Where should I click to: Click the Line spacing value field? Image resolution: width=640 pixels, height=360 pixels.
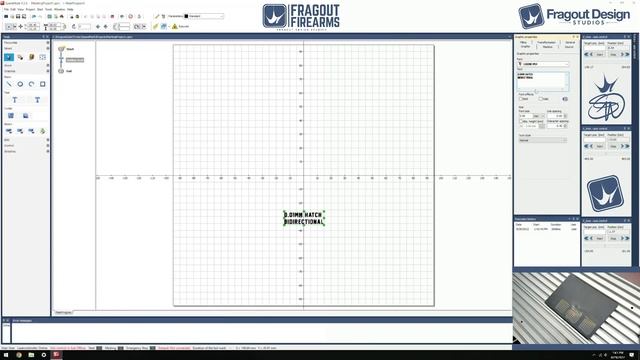555,116
